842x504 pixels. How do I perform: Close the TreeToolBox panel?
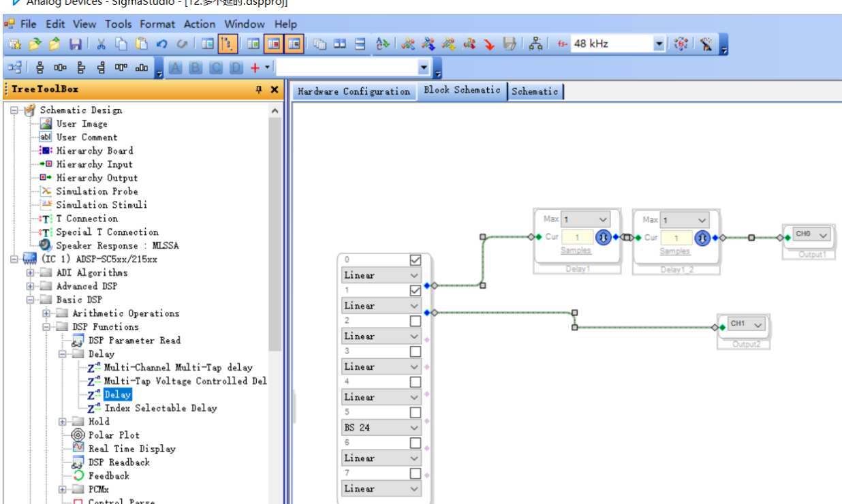[x=275, y=89]
